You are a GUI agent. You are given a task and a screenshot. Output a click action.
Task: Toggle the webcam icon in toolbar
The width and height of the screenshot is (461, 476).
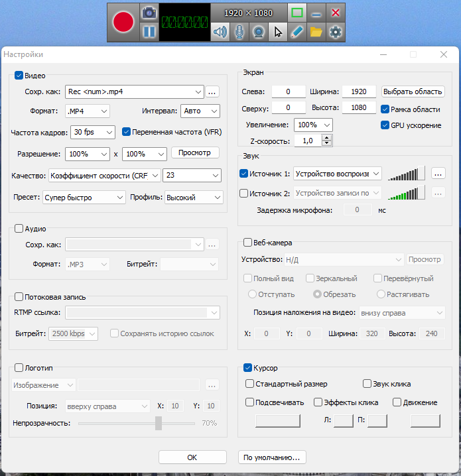(x=259, y=32)
